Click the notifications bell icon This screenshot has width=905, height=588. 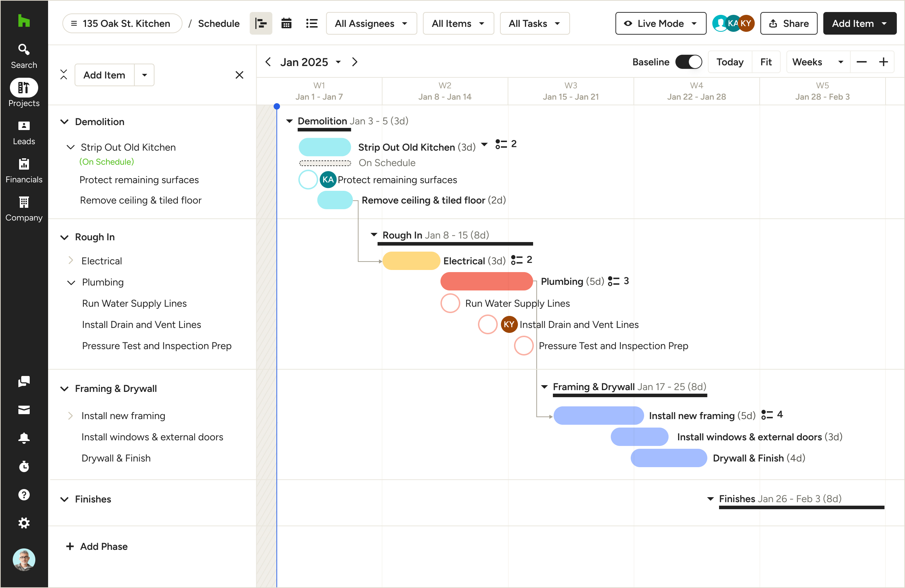24,438
